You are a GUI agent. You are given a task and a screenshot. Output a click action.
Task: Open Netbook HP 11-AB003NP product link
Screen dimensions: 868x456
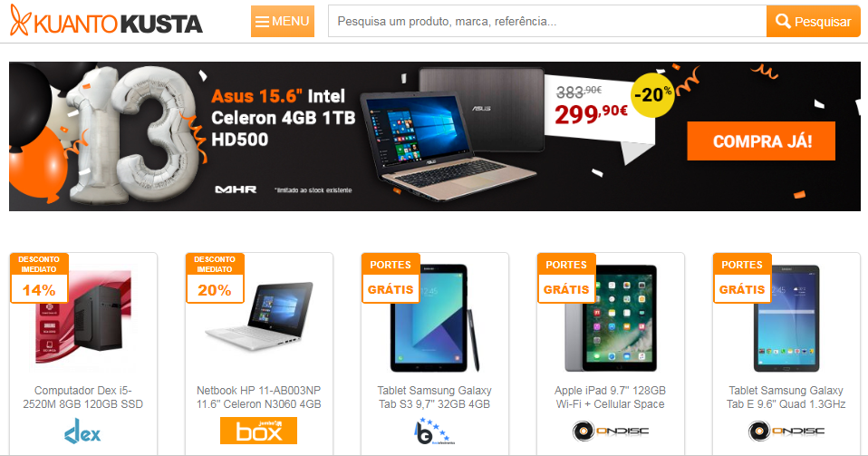258,397
